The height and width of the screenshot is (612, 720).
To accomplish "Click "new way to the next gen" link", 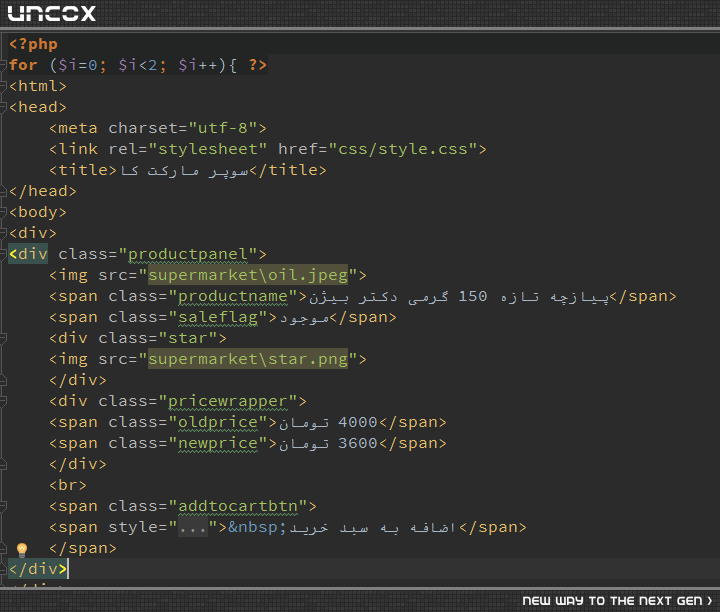I will (x=617, y=601).
